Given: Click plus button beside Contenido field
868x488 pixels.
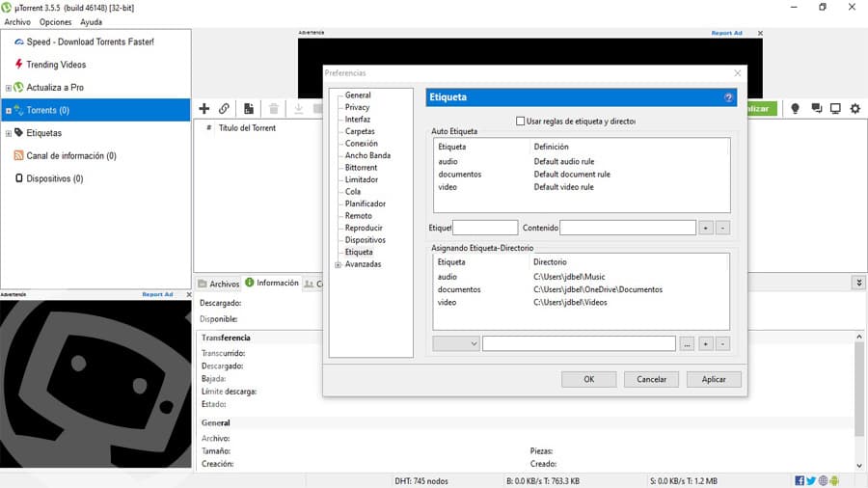Looking at the screenshot, I should pyautogui.click(x=706, y=228).
